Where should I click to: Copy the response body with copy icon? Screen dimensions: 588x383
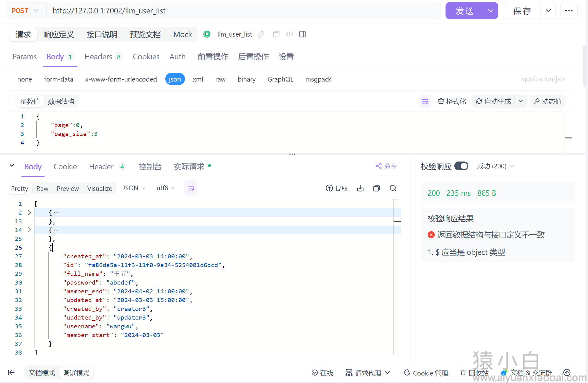click(376, 188)
